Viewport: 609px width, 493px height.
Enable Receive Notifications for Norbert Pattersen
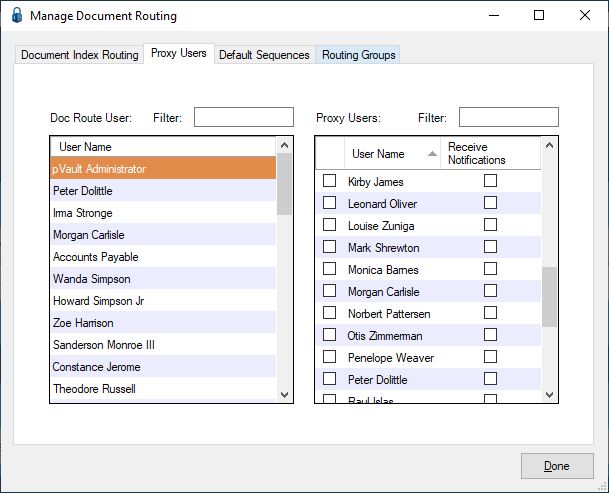(x=491, y=313)
